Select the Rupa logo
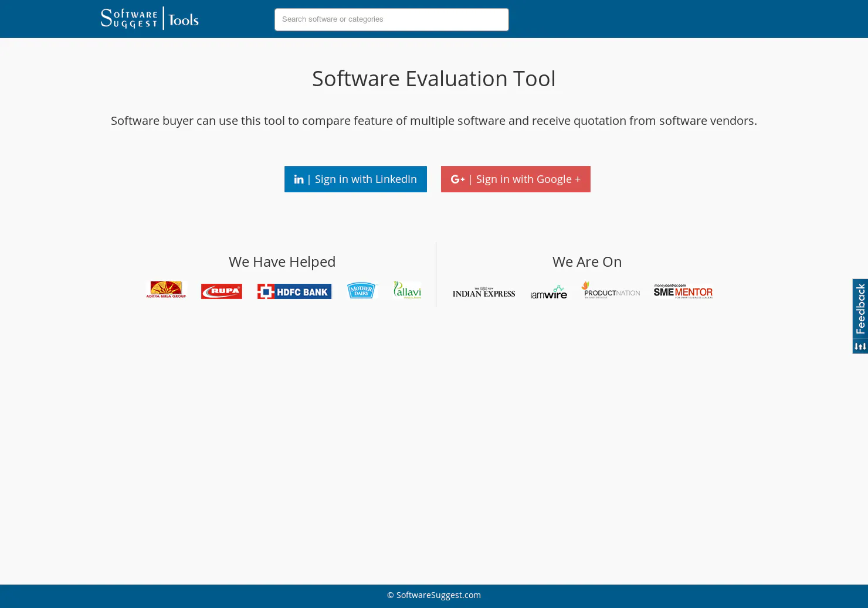Image resolution: width=868 pixels, height=608 pixels. [222, 291]
